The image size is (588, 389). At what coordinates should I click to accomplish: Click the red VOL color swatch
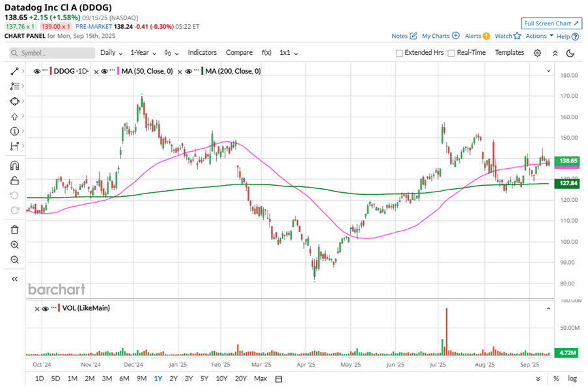(59, 308)
